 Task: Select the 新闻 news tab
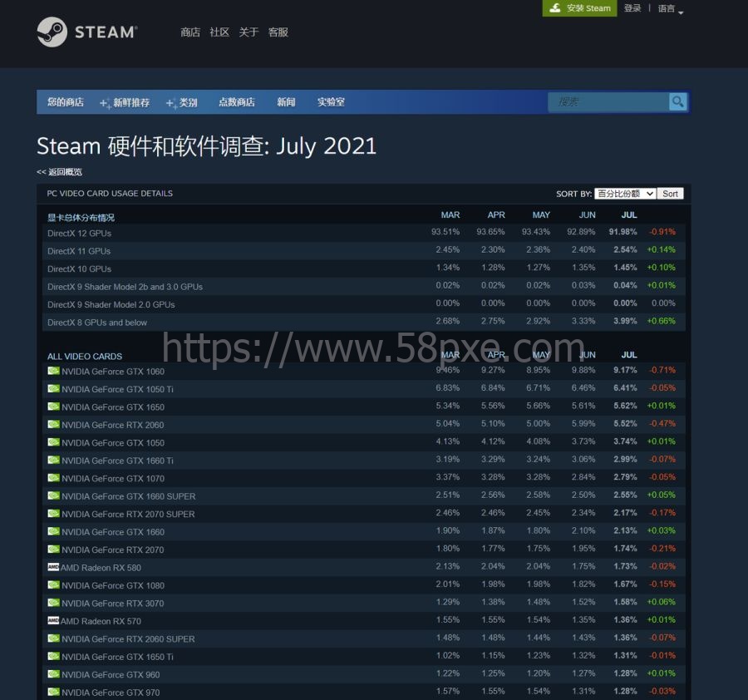click(x=286, y=102)
